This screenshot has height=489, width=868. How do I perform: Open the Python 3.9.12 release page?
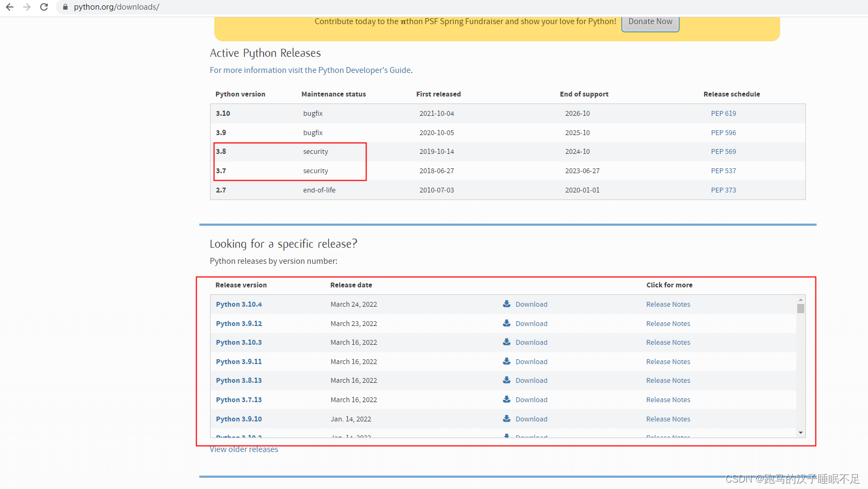239,324
